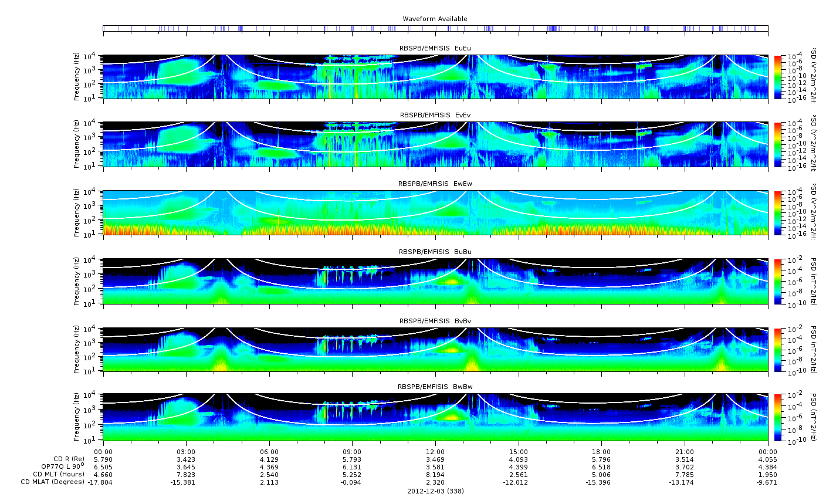Click the CD MLT (Hours) row label
Viewport: 826px width, 504px height.
(58, 474)
